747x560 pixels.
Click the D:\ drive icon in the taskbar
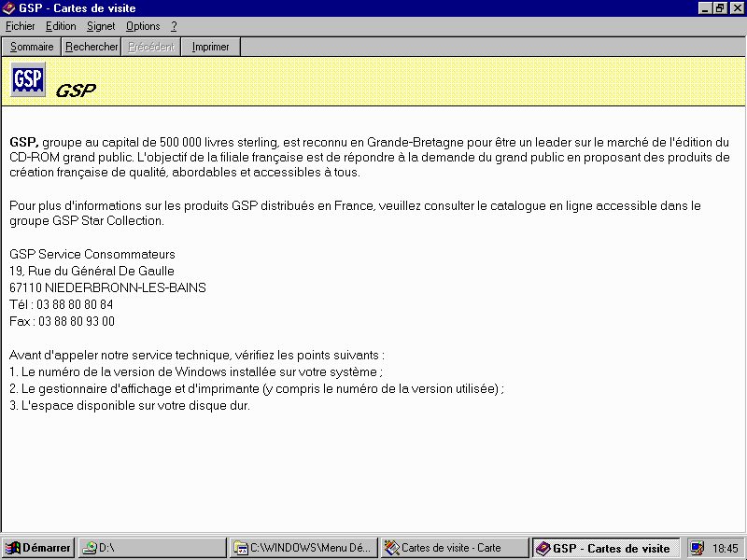(x=90, y=548)
